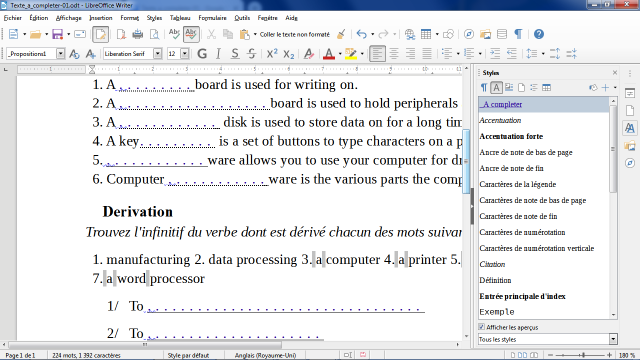Open the Tableau menu

(x=180, y=18)
